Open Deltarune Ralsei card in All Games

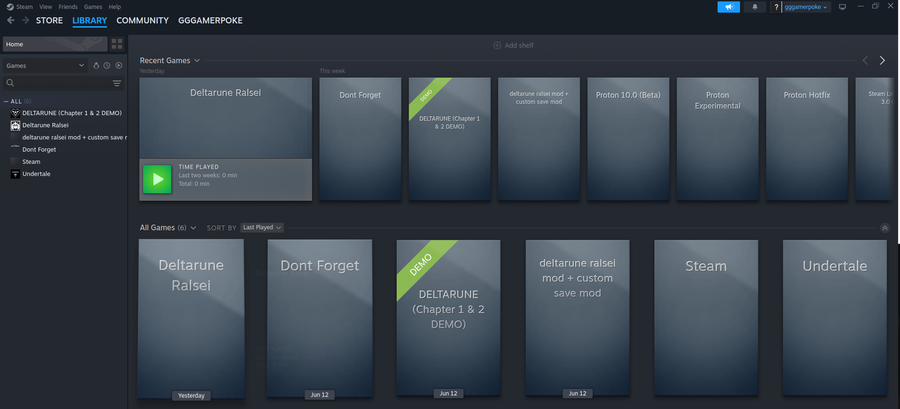[x=191, y=318]
